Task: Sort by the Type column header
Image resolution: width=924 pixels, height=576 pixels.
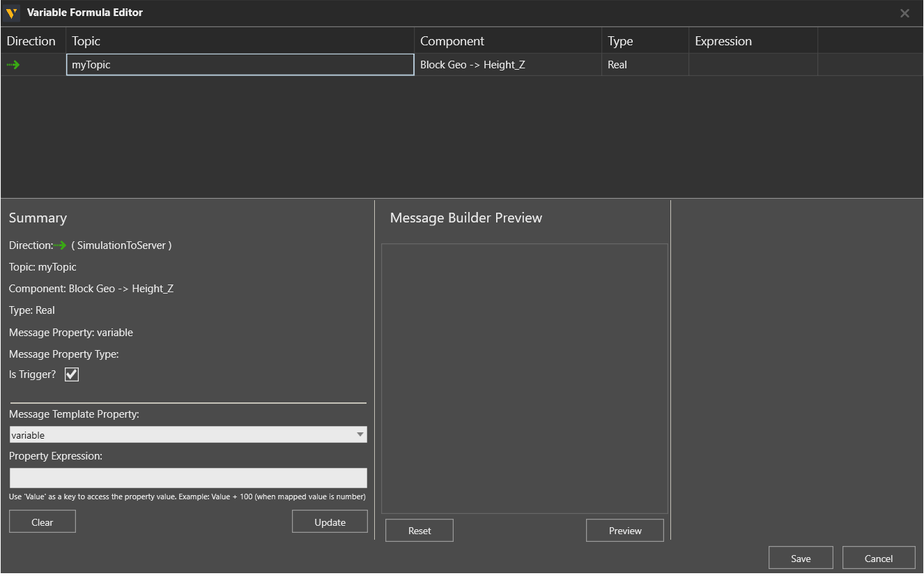Action: pos(645,41)
